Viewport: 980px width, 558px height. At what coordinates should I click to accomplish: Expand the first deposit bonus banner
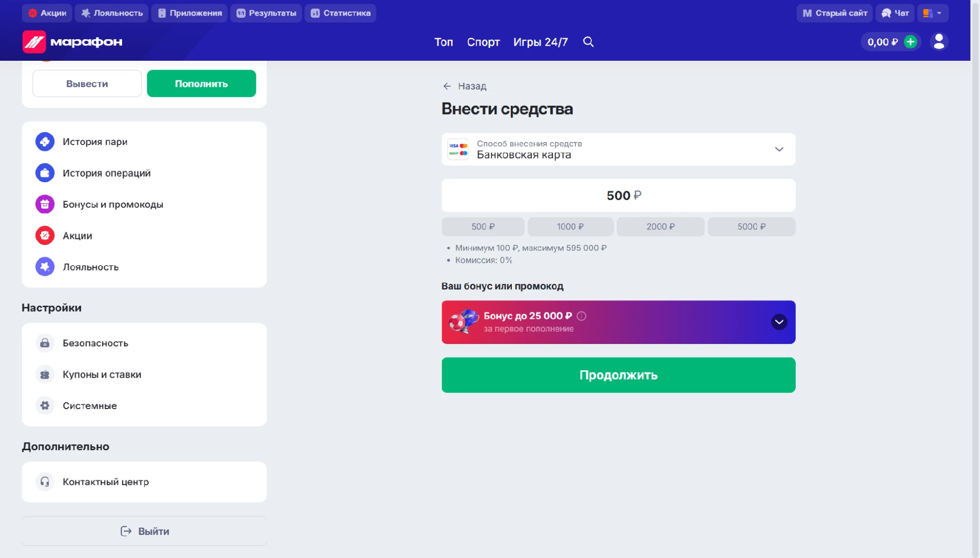779,322
